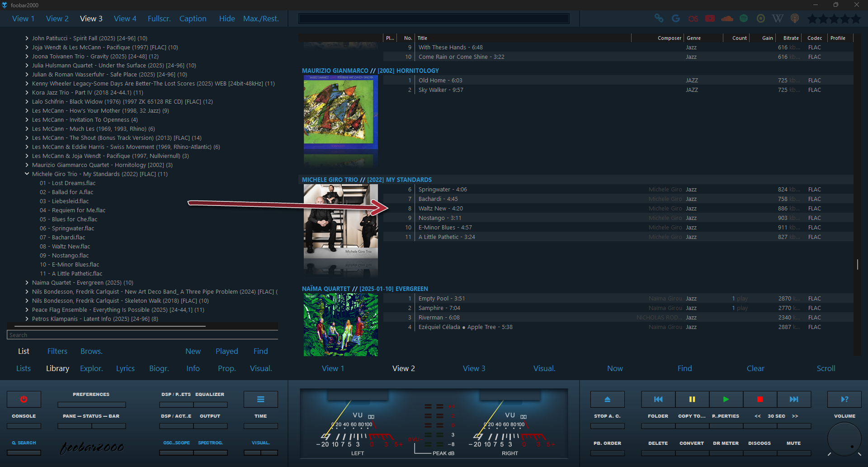Switch to the Lyrics tab

coord(125,368)
